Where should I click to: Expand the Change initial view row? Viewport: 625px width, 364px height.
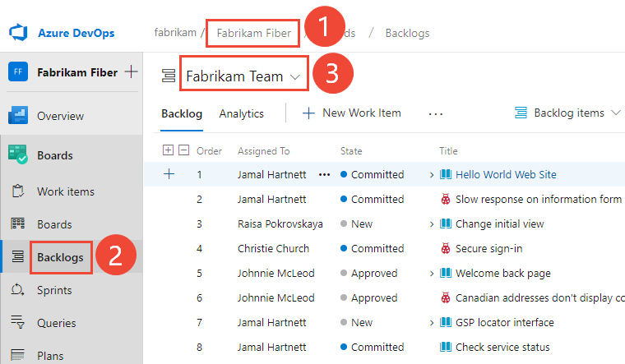(x=431, y=224)
